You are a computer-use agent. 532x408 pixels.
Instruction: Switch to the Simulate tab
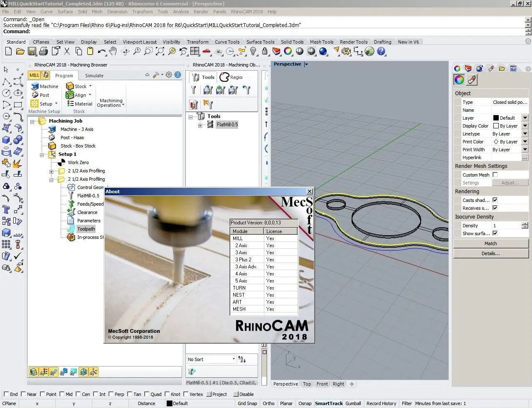tap(94, 76)
